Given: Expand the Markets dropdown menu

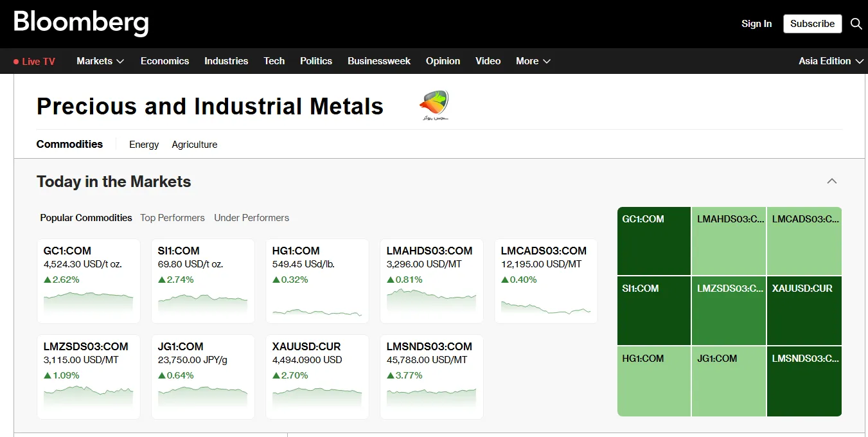Looking at the screenshot, I should pos(100,61).
